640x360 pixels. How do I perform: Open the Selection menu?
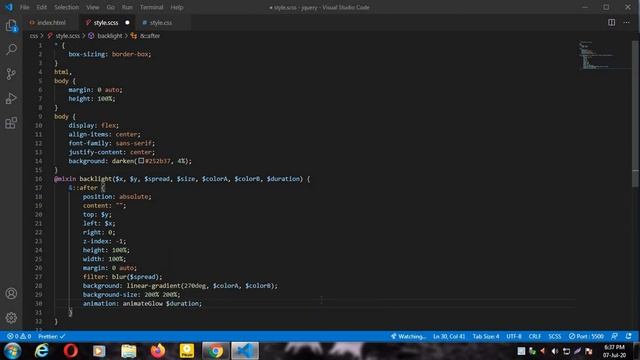click(x=67, y=7)
